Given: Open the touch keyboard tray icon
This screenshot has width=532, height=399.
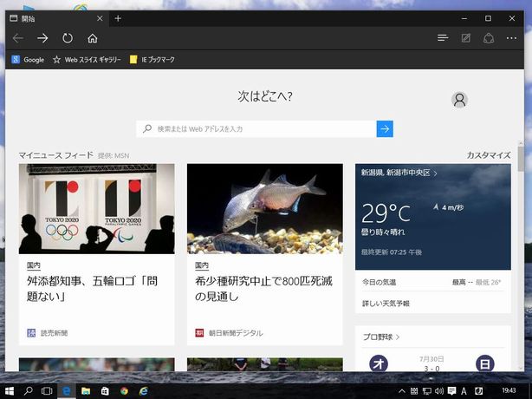Looking at the screenshot, I should (414, 391).
